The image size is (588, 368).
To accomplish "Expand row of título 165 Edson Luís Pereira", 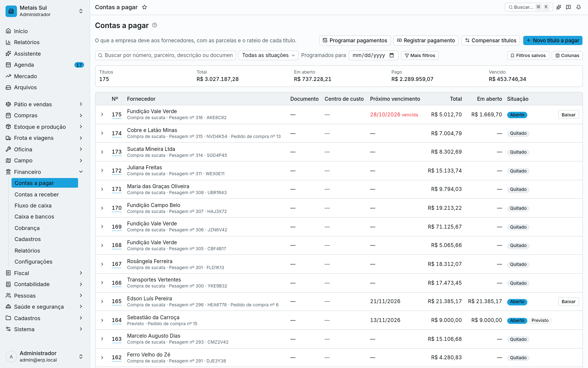I will 102,301.
